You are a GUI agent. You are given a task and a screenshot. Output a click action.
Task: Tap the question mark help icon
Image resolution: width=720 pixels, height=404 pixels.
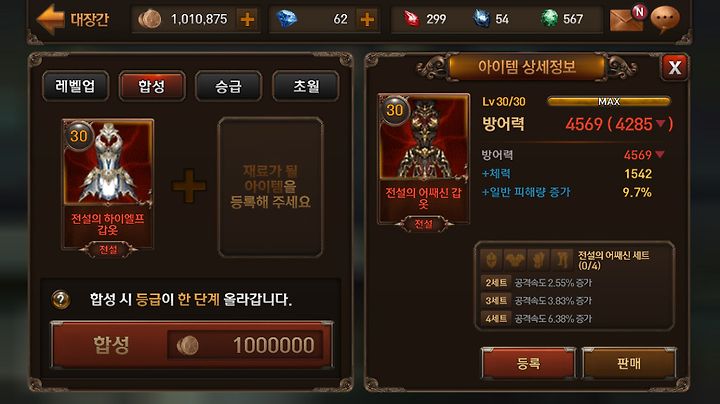pyautogui.click(x=61, y=300)
